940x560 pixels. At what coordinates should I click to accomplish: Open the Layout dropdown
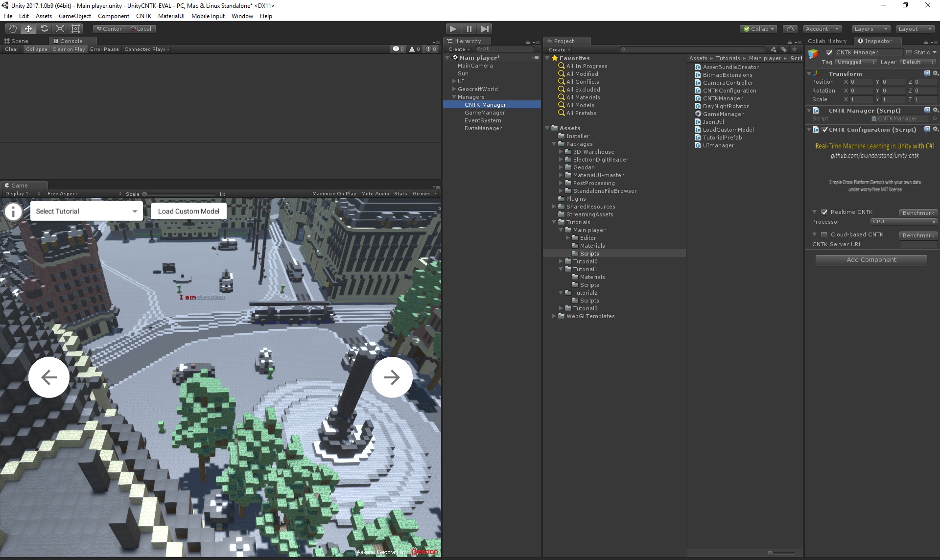[915, 29]
